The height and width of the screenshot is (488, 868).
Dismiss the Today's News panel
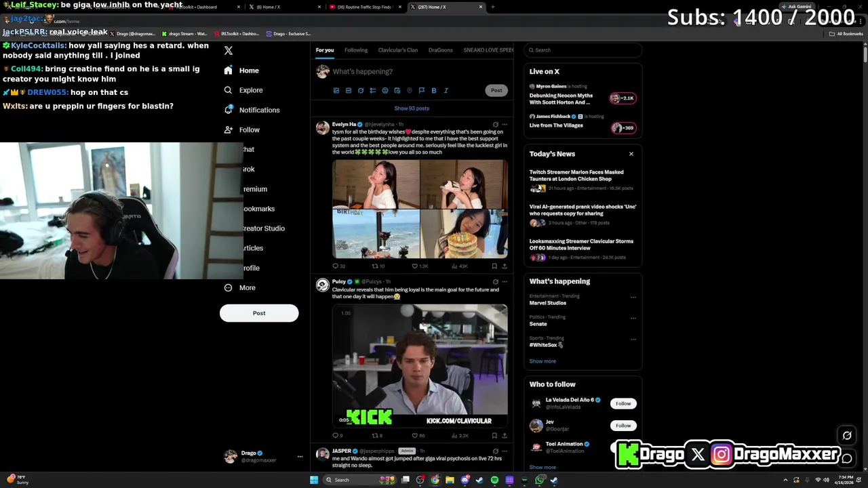[631, 154]
